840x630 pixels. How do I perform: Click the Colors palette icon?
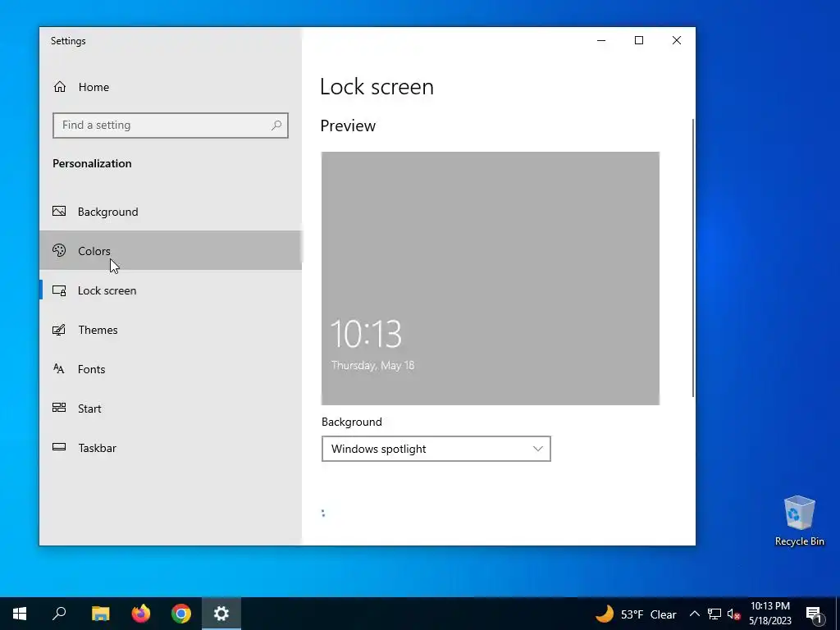[59, 250]
